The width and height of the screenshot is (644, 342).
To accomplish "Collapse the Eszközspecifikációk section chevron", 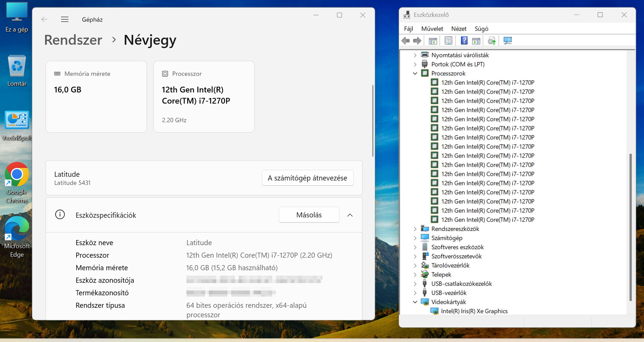I will (x=350, y=215).
